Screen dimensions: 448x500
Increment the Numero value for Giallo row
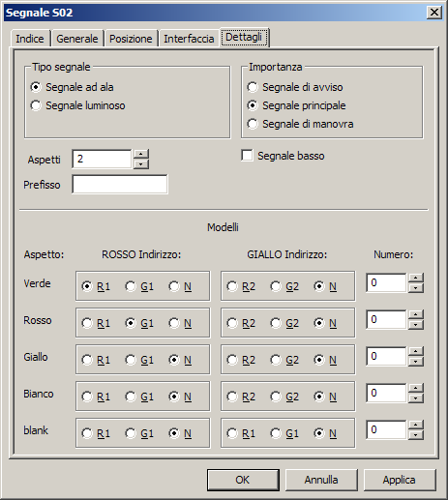416,351
